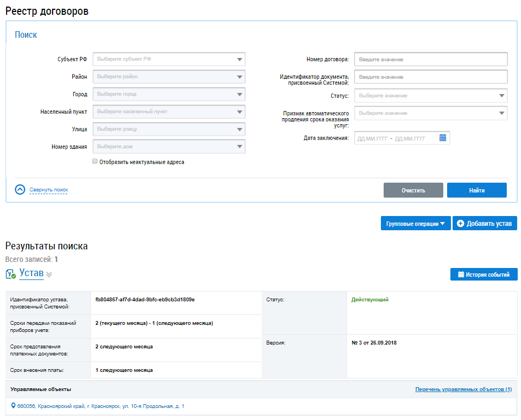Open История событий

484,274
